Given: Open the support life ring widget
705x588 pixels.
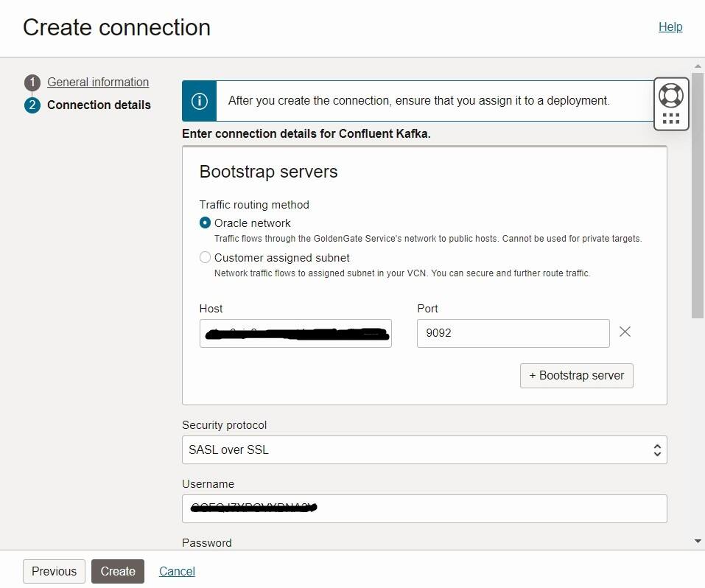Looking at the screenshot, I should 670,94.
